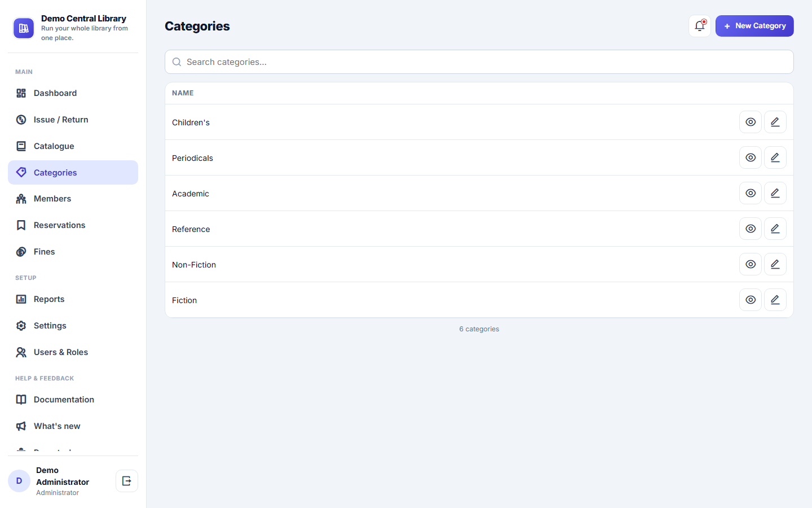Click the NAME column header
812x508 pixels.
tap(183, 93)
